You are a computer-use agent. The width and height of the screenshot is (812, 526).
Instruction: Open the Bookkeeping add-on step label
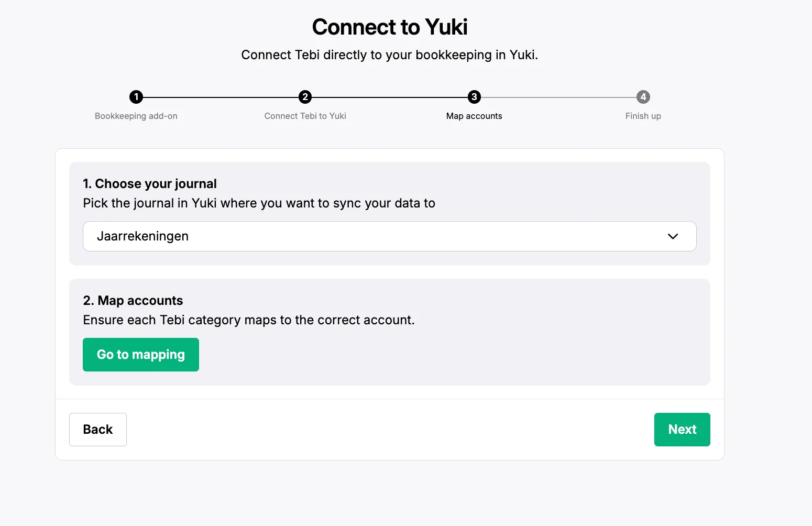pos(136,116)
